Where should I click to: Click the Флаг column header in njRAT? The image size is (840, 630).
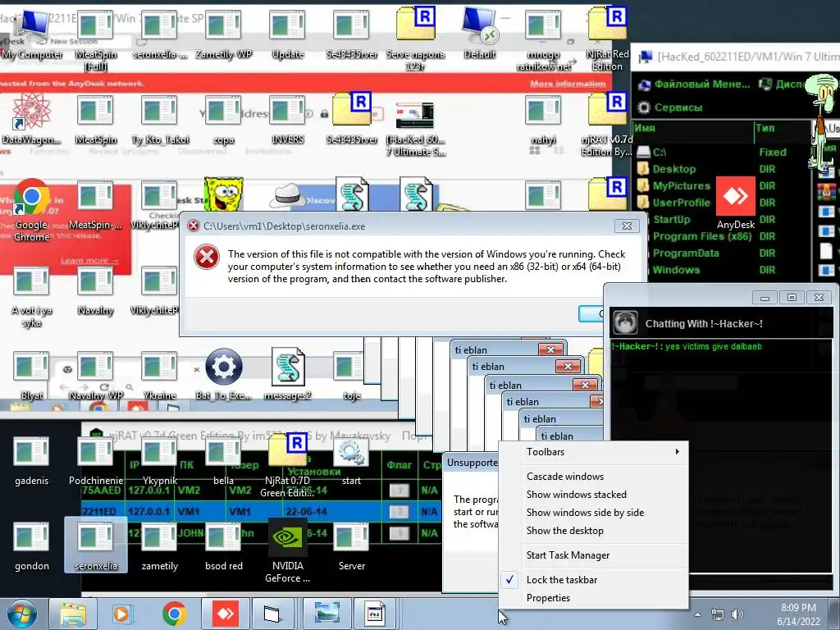click(399, 465)
